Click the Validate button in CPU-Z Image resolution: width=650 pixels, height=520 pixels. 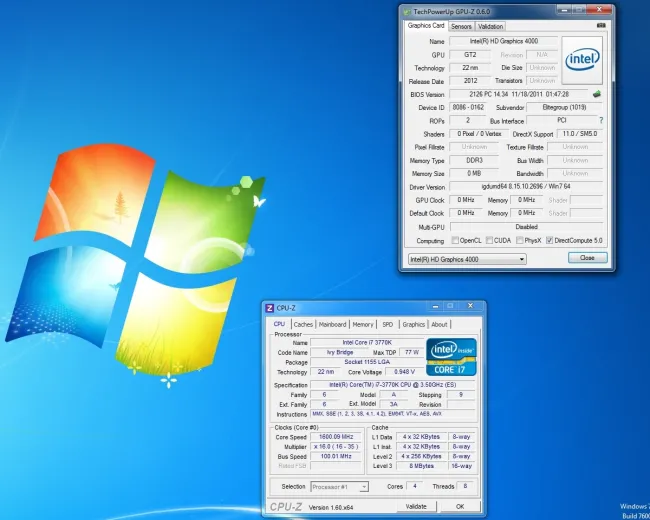point(416,506)
